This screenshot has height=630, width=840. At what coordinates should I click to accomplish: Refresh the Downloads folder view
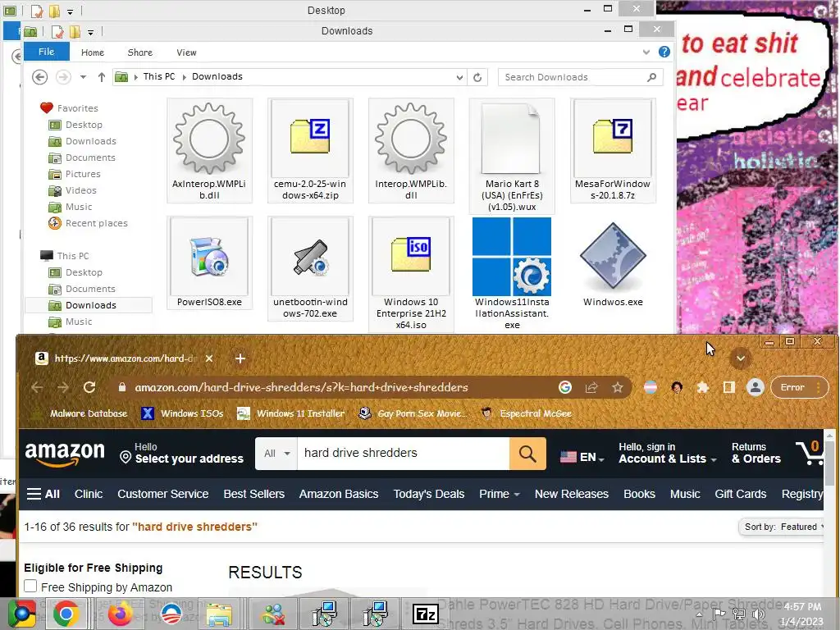[x=477, y=77]
